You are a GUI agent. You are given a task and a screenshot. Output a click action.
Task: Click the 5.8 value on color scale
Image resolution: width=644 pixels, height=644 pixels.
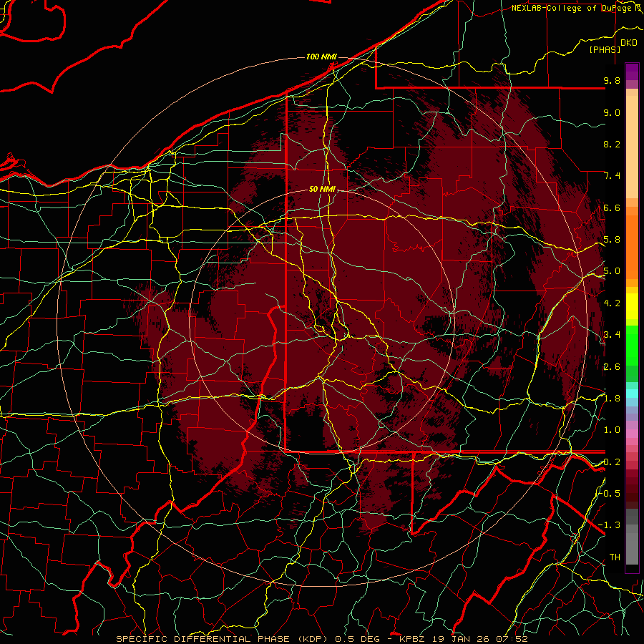point(612,240)
